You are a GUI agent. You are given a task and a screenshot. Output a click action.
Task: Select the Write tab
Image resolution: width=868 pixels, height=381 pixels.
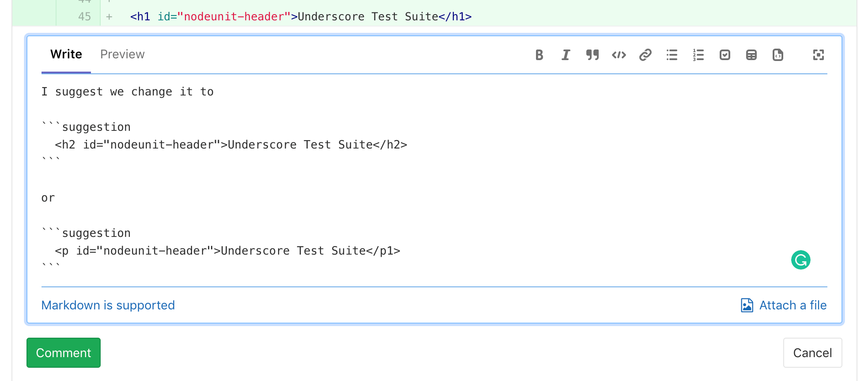66,54
